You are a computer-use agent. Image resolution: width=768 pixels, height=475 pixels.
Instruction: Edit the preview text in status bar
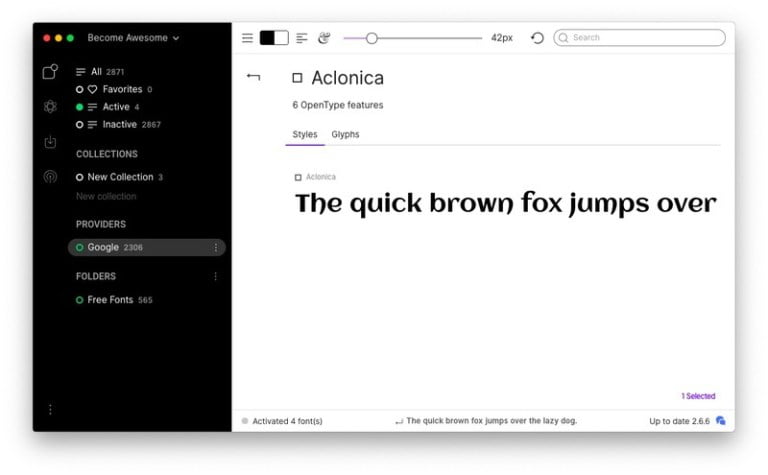point(492,421)
